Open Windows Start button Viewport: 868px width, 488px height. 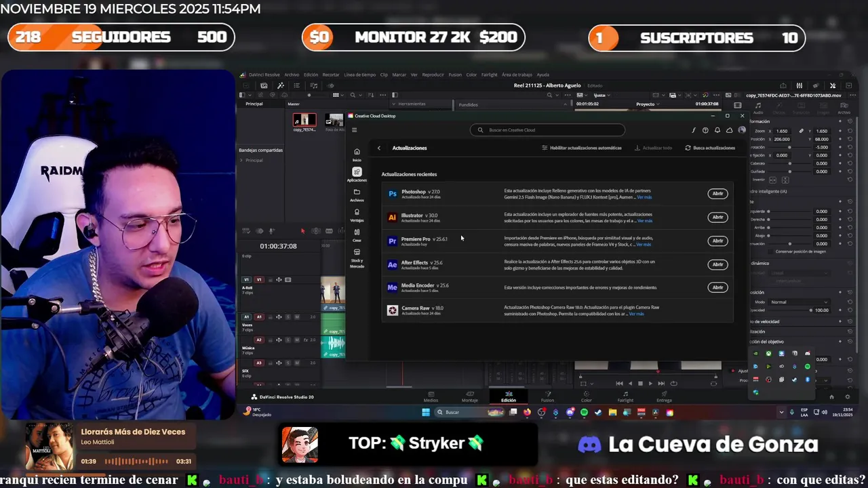click(426, 412)
